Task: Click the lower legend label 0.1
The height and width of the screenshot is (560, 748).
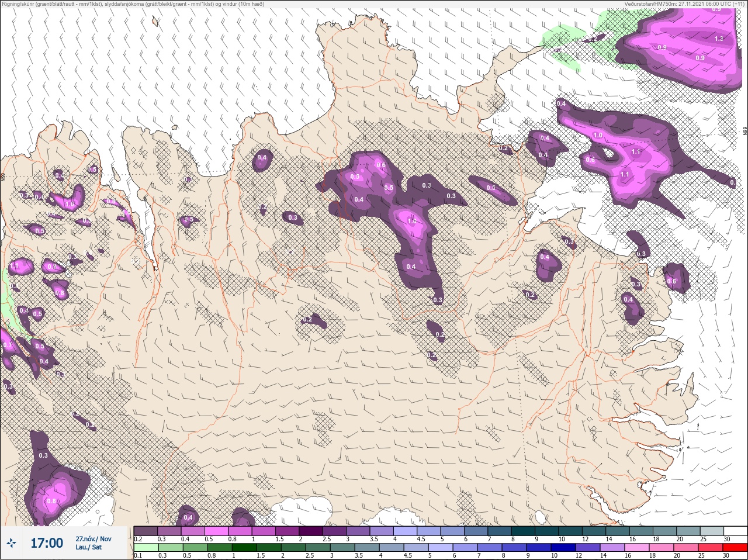Action: coord(138,556)
